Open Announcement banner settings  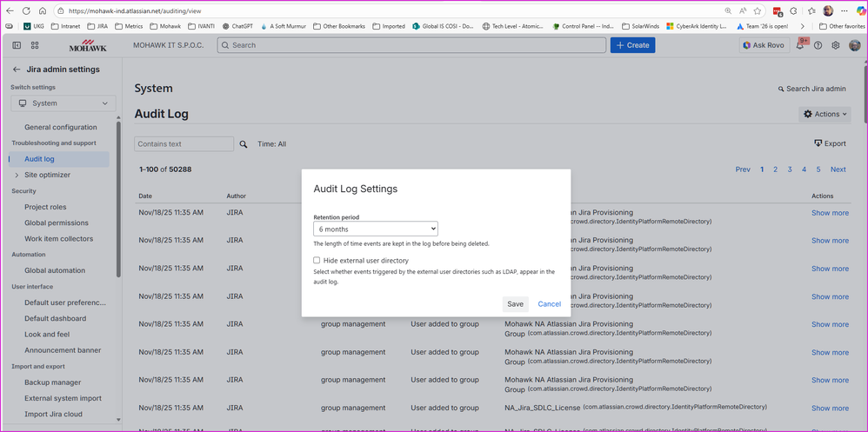pos(63,350)
